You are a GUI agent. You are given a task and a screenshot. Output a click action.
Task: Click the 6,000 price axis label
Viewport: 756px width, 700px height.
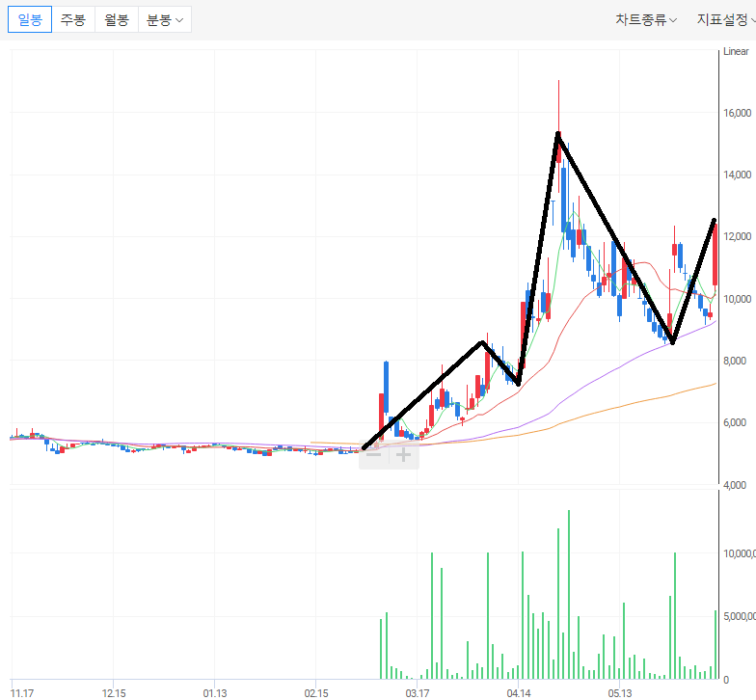click(735, 422)
